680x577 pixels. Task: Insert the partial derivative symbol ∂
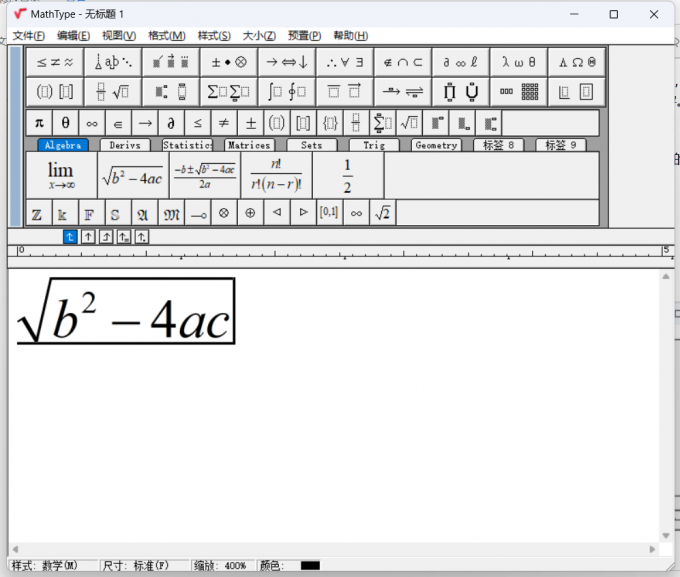pyautogui.click(x=171, y=123)
